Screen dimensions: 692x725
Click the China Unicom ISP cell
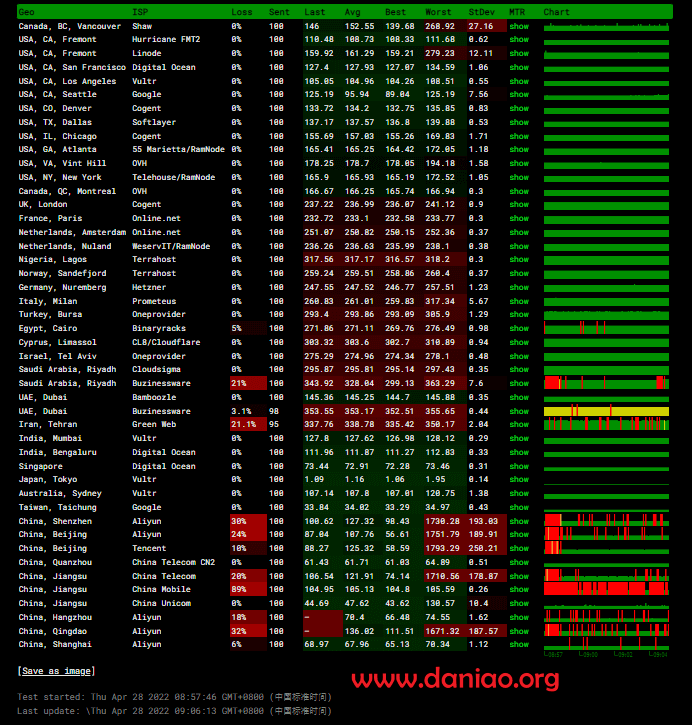point(161,603)
